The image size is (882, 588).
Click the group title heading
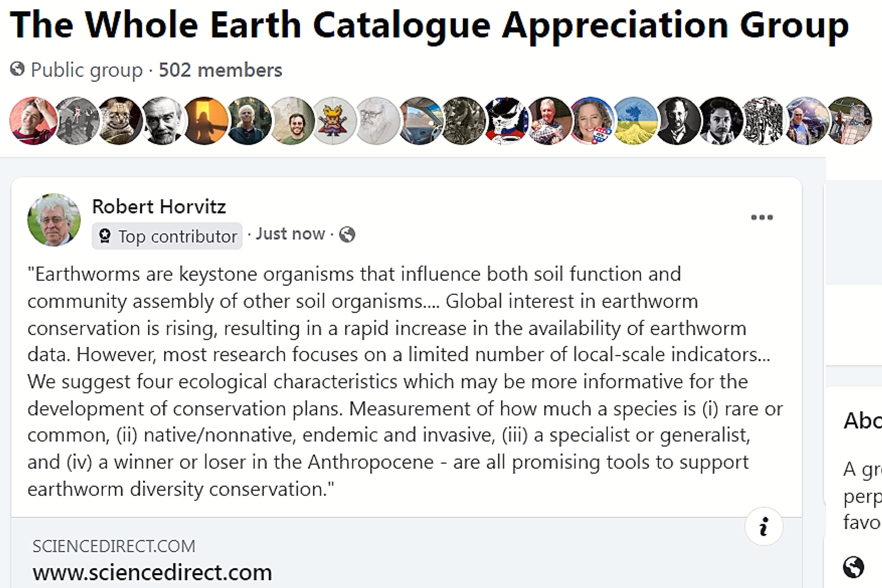[429, 25]
